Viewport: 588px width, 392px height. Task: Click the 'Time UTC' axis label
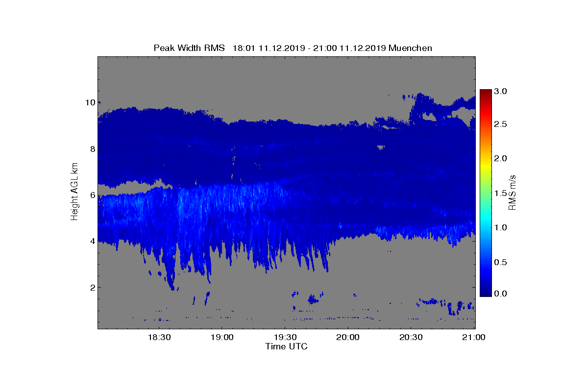(286, 346)
